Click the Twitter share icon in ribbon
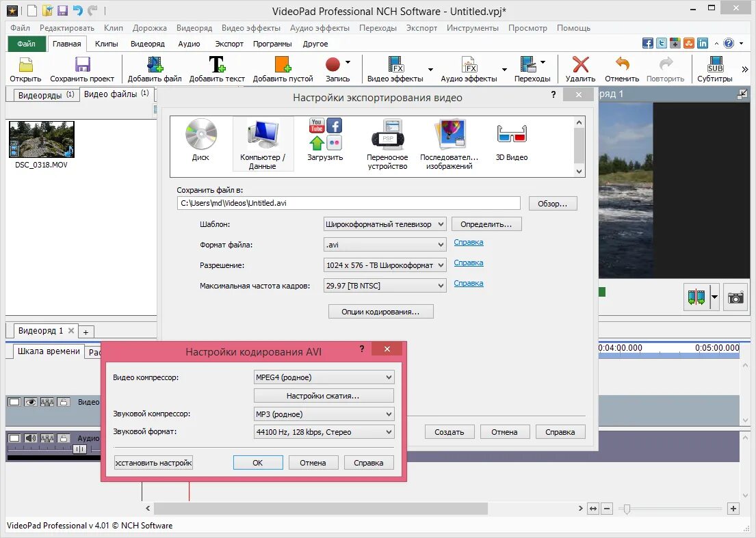This screenshot has width=756, height=538. tap(662, 43)
